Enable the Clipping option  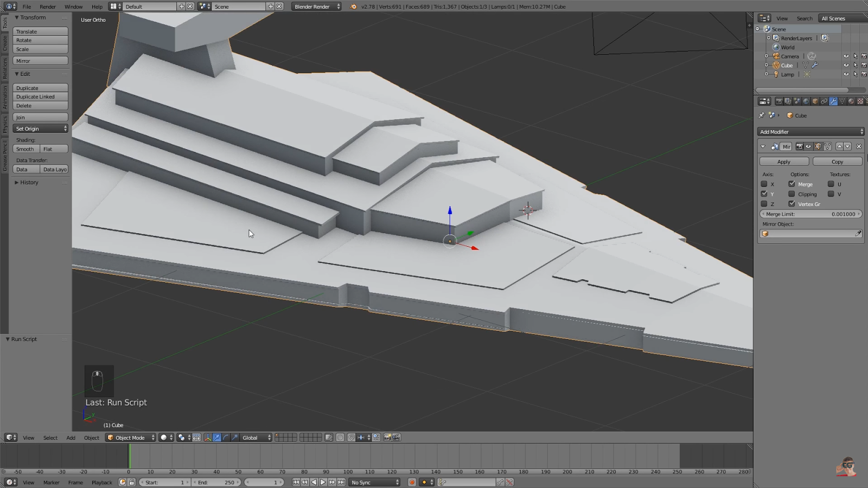point(792,194)
